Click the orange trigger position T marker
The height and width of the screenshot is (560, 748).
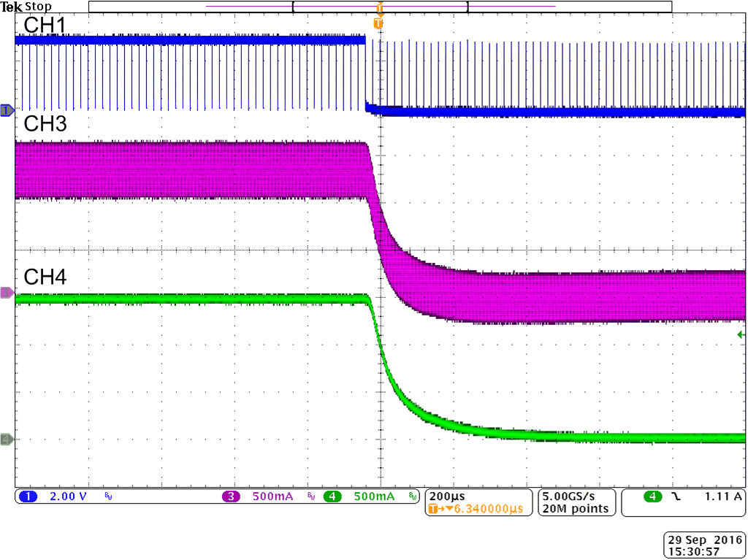[378, 24]
